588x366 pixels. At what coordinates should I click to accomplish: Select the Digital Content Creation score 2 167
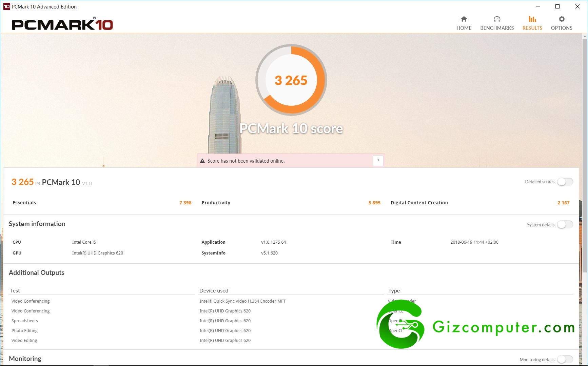point(563,203)
